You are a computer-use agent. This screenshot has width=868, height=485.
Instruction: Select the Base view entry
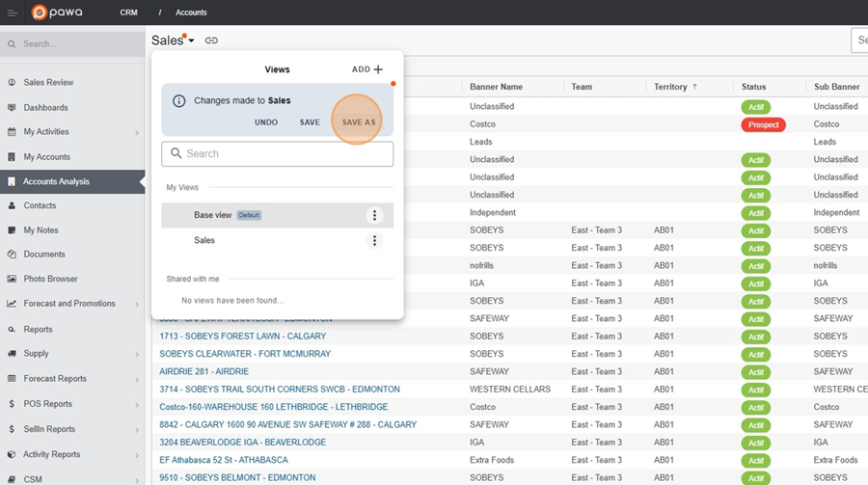coord(278,215)
